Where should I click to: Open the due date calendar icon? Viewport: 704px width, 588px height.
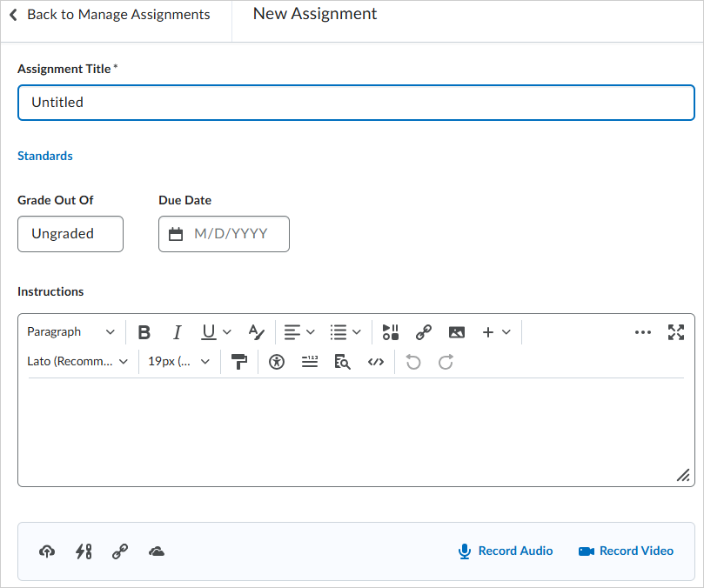(176, 234)
